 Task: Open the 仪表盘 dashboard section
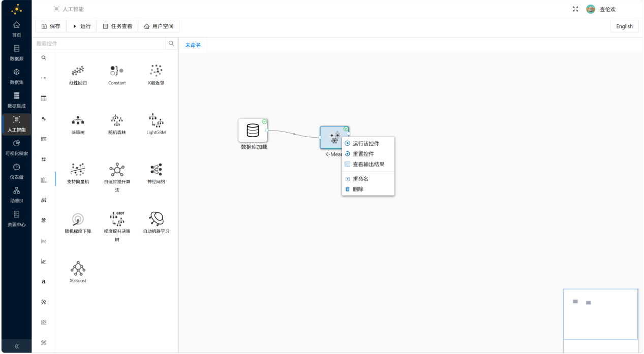tap(16, 171)
